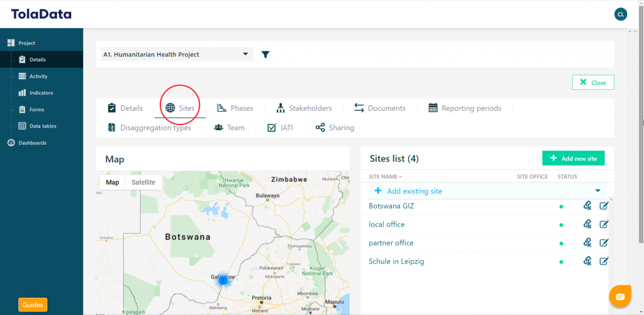The width and height of the screenshot is (644, 315).
Task: Click the TolaData logo
Action: pyautogui.click(x=41, y=14)
